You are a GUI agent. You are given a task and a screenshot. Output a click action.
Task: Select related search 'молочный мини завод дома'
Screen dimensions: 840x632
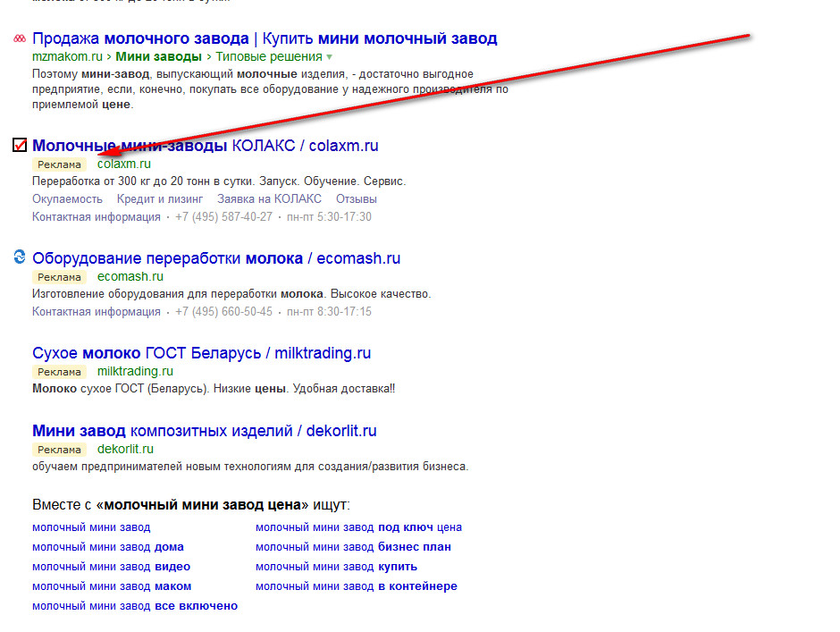[107, 547]
